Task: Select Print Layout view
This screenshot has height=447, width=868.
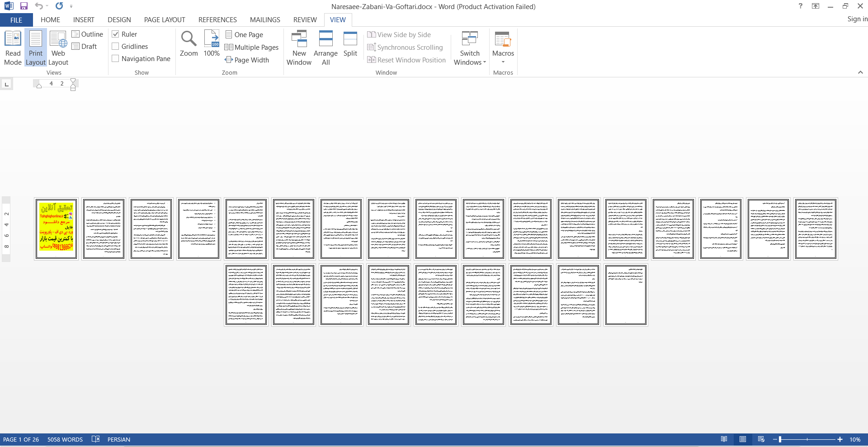Action: click(36, 48)
